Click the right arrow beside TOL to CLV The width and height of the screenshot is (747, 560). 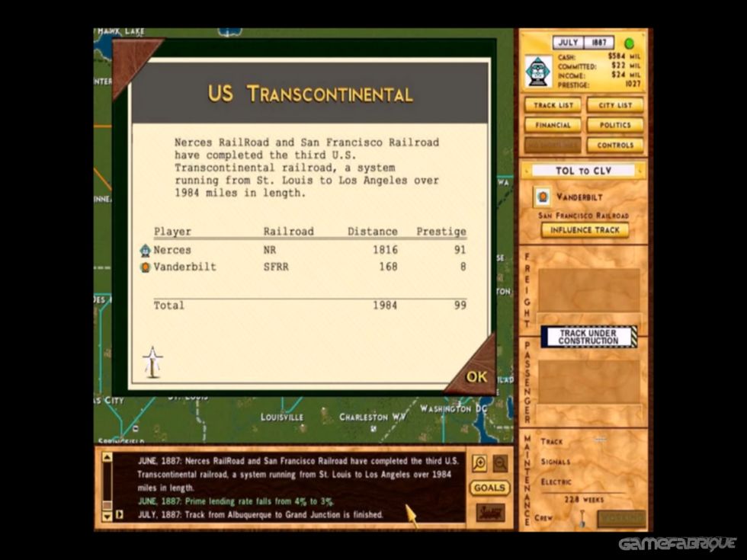641,171
